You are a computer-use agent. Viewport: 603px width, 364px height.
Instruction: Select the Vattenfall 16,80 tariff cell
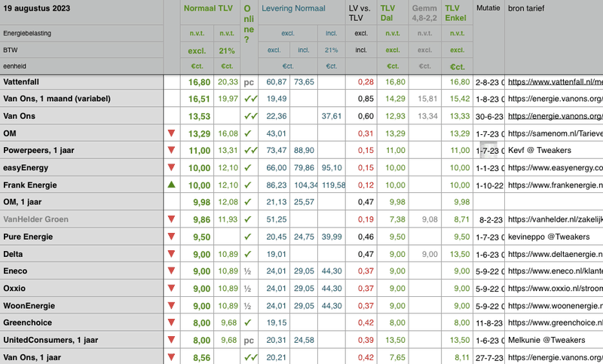point(199,81)
